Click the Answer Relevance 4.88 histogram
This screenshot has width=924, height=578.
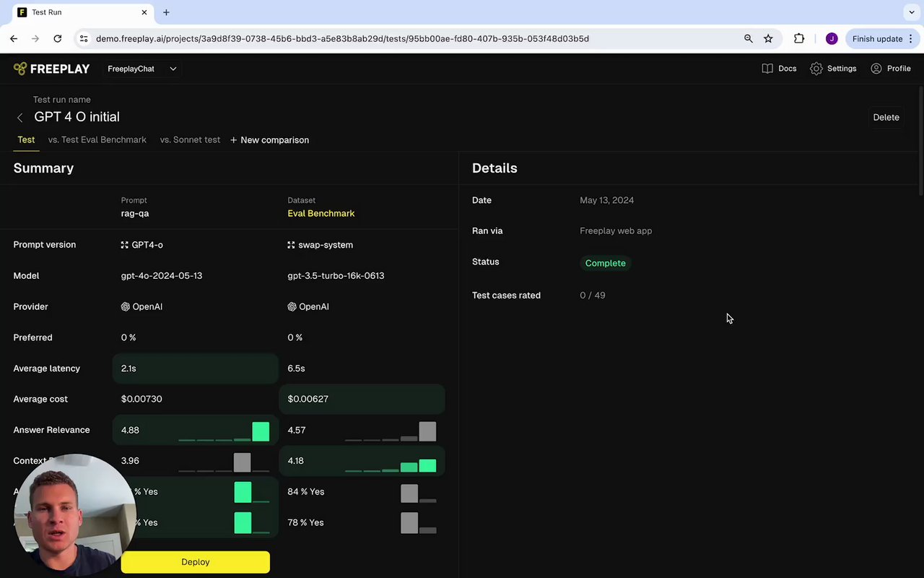[224, 431]
